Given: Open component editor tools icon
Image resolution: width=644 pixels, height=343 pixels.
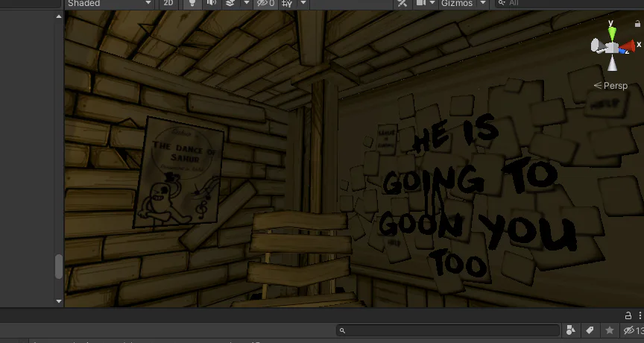Looking at the screenshot, I should coord(402,3).
